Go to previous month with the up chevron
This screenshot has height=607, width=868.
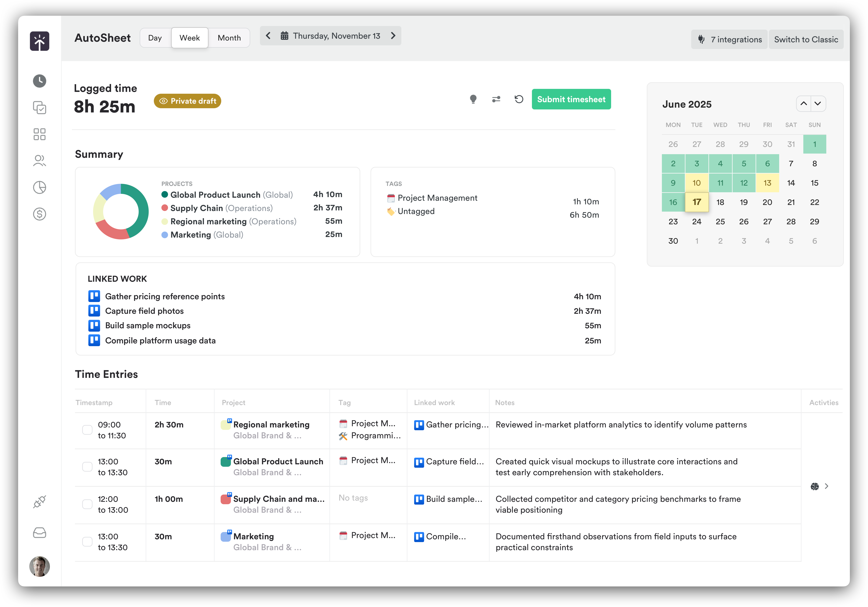click(x=804, y=103)
